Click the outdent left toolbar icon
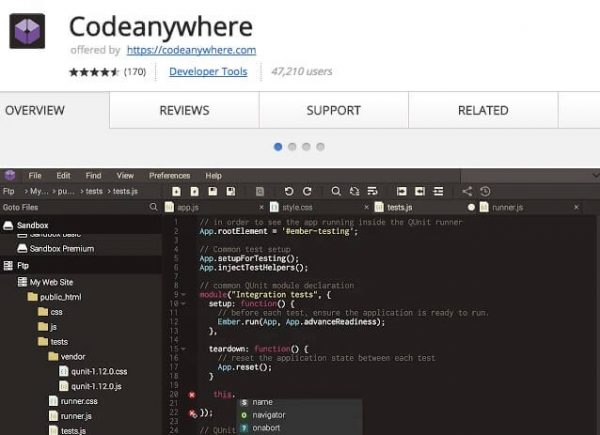 coord(420,191)
